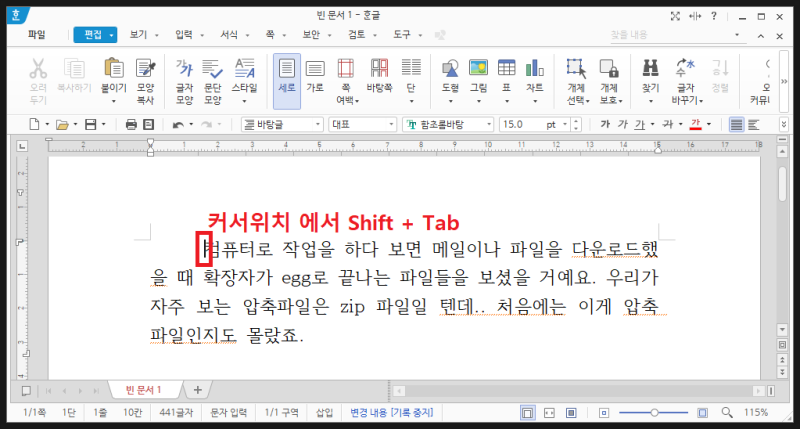Click the 글자 바꾸기 (Replace characters) icon
Screen dimensions: 800x429
tap(685, 68)
